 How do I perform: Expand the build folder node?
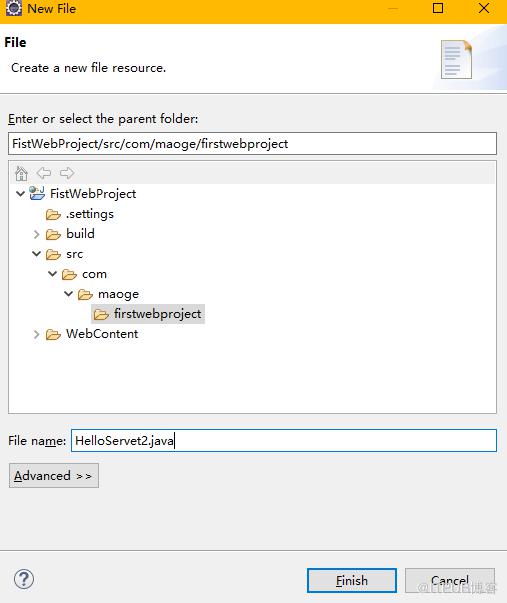37,234
